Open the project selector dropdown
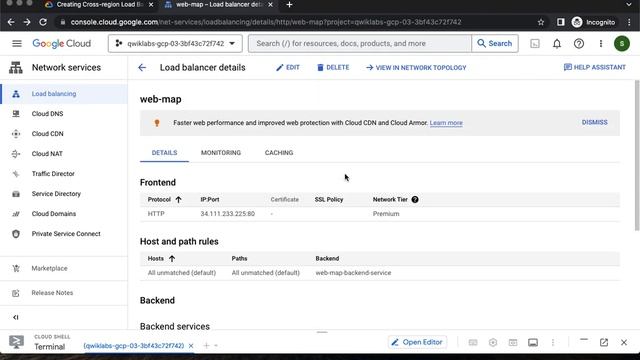Screen dimensions: 640x360 [175, 43]
